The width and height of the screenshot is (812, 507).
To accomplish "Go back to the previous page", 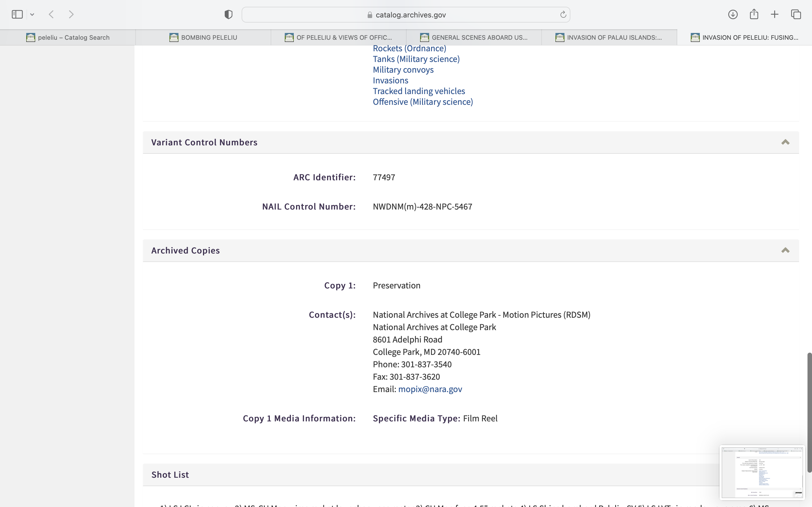I will (51, 14).
